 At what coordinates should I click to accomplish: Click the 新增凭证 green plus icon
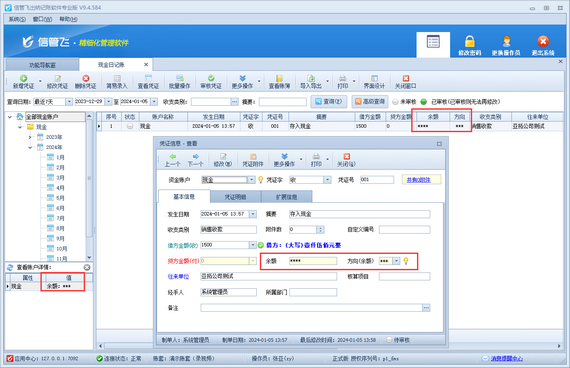point(24,78)
